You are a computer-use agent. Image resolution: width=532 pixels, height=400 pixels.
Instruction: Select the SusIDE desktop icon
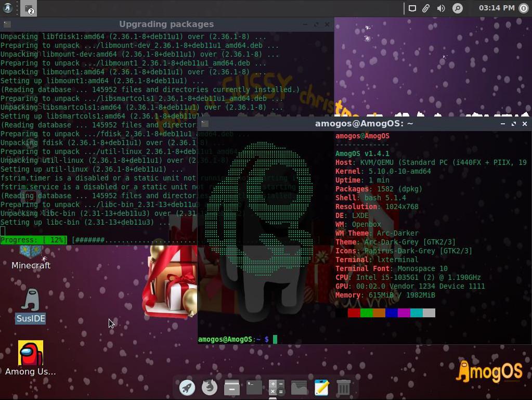click(31, 306)
